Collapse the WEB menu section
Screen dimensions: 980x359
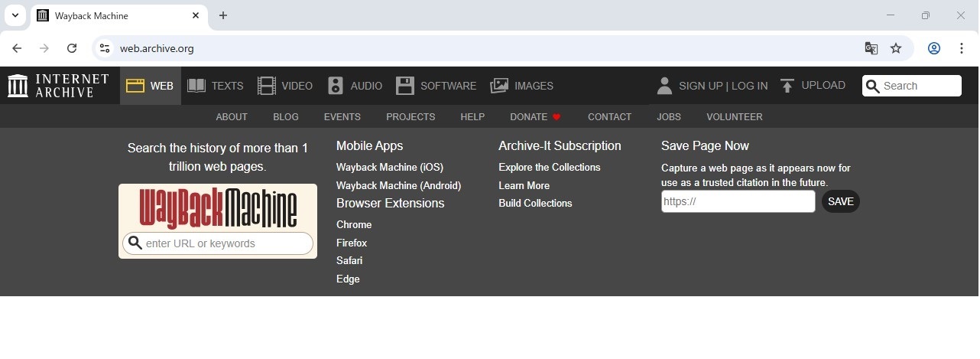[x=151, y=86]
